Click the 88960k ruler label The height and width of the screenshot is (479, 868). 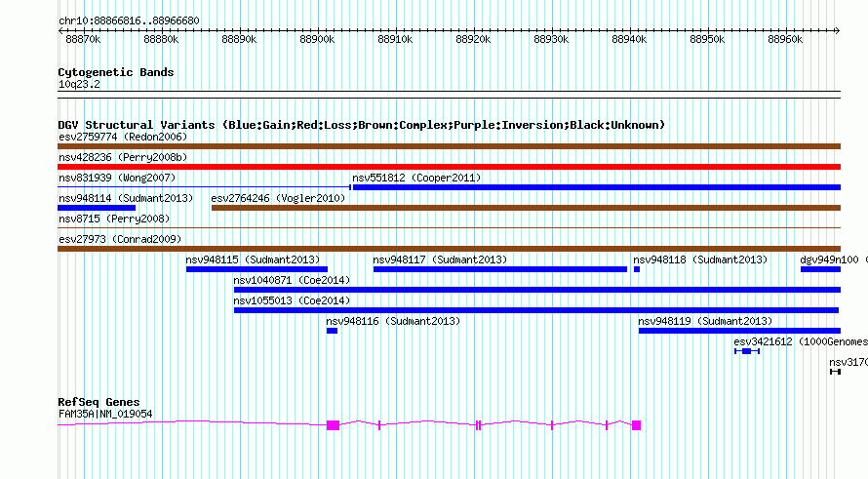click(785, 39)
